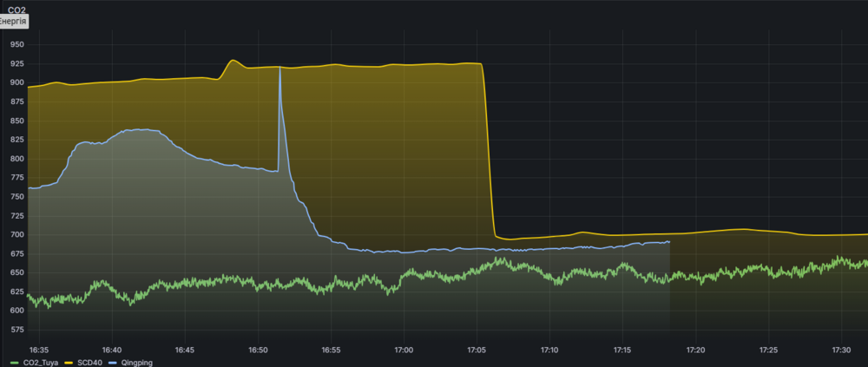The image size is (868, 367).
Task: Open the blue Qingping legend color swatch
Action: [114, 363]
